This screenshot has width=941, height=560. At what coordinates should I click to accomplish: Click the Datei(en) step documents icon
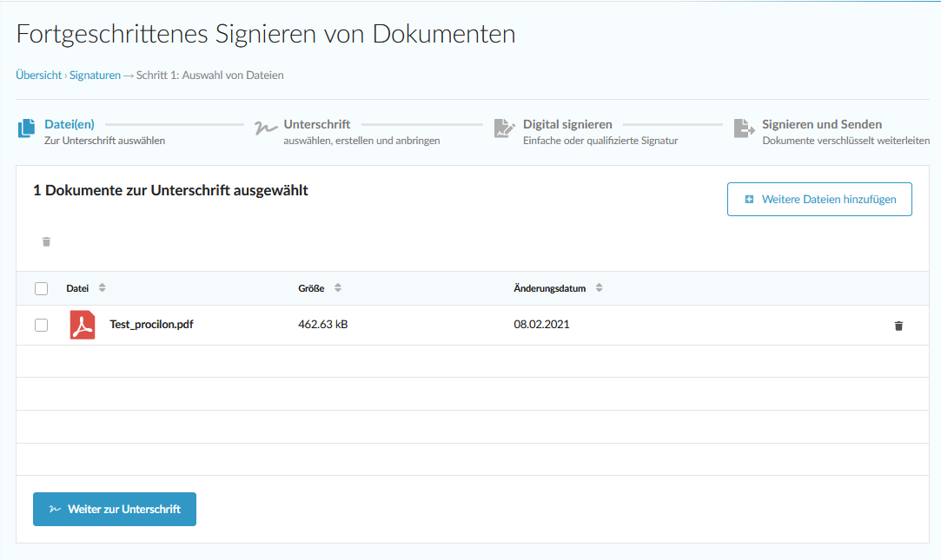click(26, 128)
